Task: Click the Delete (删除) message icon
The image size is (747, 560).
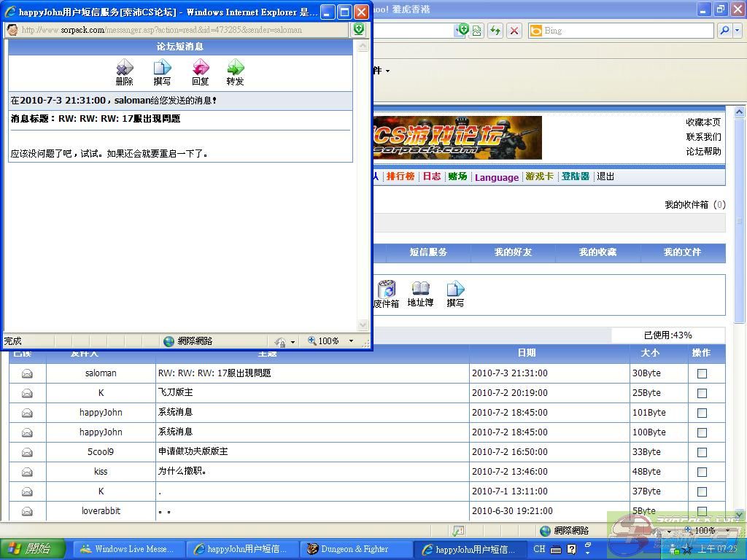Action: tap(125, 72)
